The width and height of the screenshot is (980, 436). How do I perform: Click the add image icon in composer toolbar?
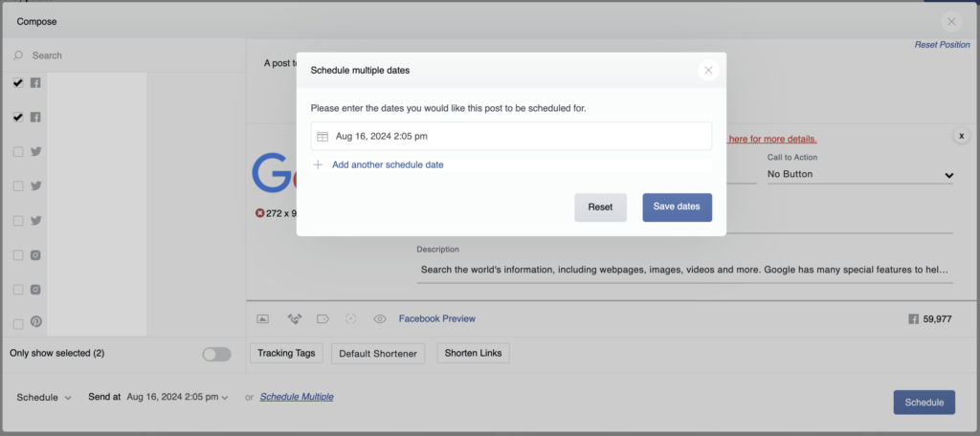click(x=262, y=318)
